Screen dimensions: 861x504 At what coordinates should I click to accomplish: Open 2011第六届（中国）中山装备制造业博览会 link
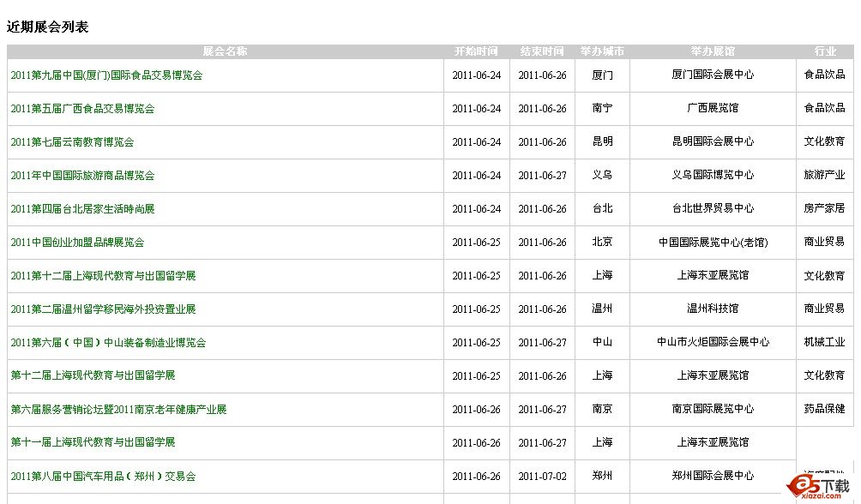tap(108, 343)
